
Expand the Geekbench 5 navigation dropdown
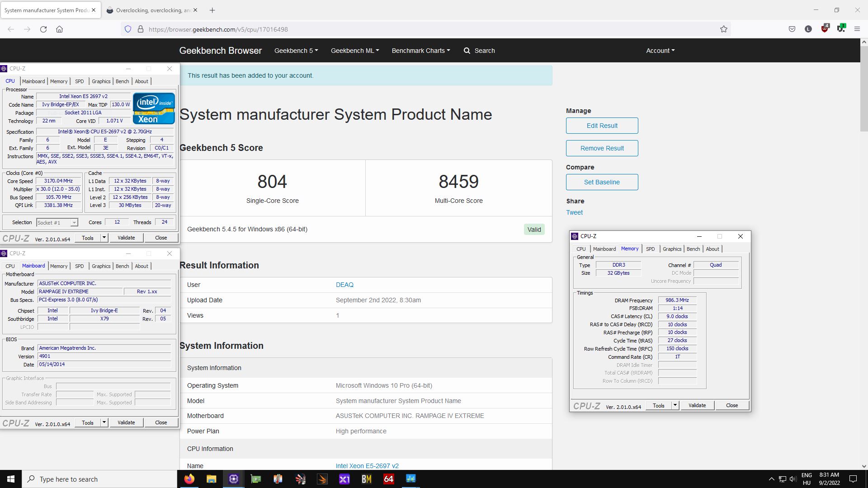point(296,51)
